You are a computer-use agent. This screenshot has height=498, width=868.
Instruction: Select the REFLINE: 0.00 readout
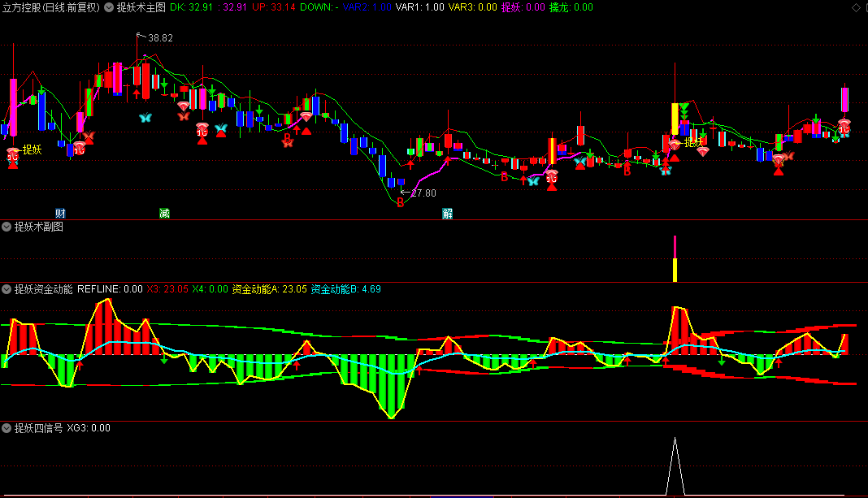110,289
